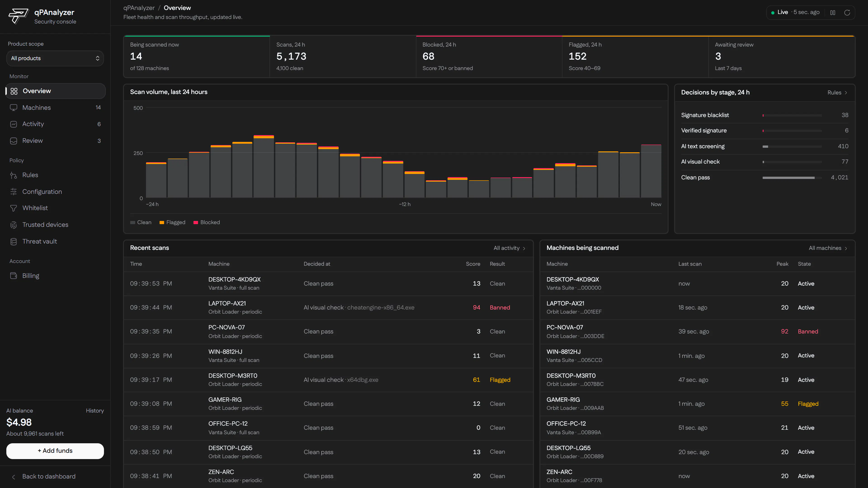
Task: Click the back arrow beside Back to dashboard
Action: (14, 477)
